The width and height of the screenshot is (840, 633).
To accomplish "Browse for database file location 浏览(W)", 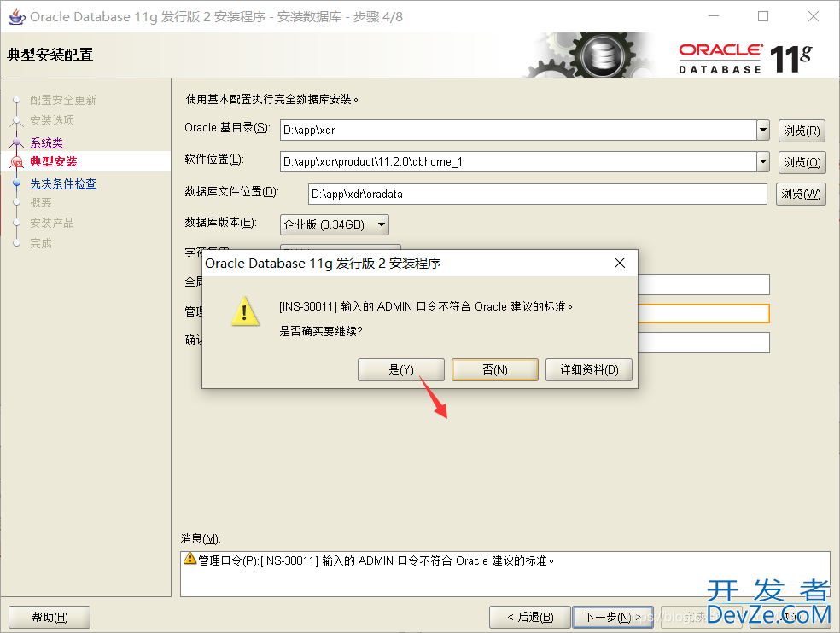I will click(x=801, y=194).
